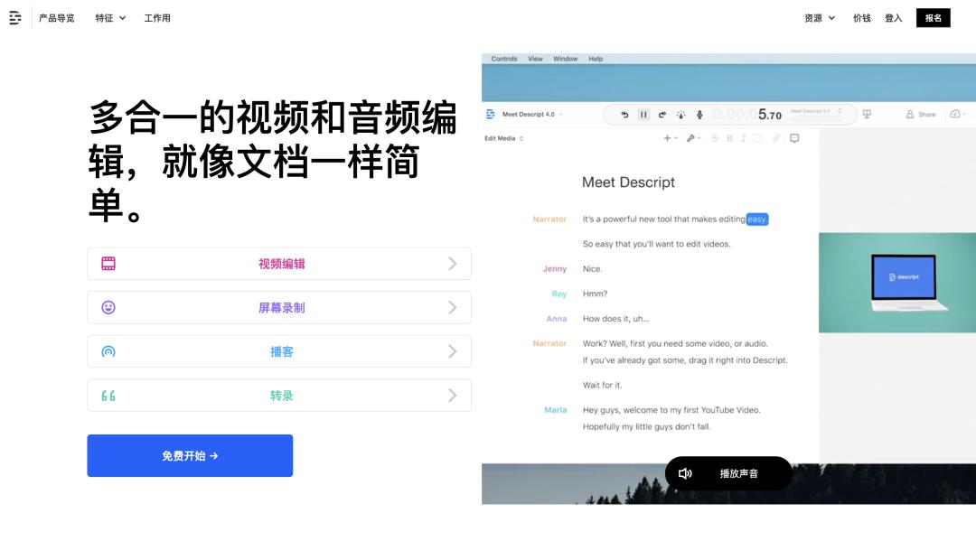Click the blue 免费开始 button
Image resolution: width=976 pixels, height=560 pixels.
(x=190, y=455)
